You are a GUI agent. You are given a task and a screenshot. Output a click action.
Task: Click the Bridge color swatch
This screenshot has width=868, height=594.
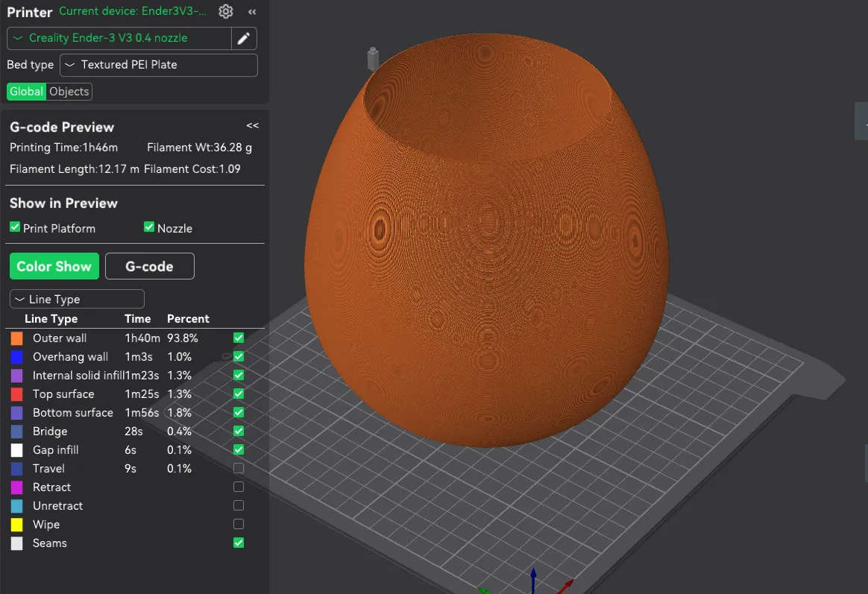coord(17,432)
